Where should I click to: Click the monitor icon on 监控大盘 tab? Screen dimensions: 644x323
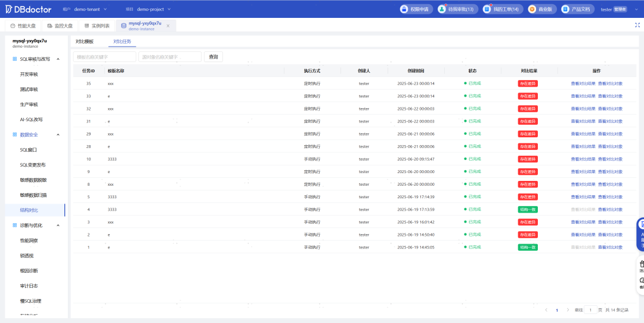pos(49,26)
